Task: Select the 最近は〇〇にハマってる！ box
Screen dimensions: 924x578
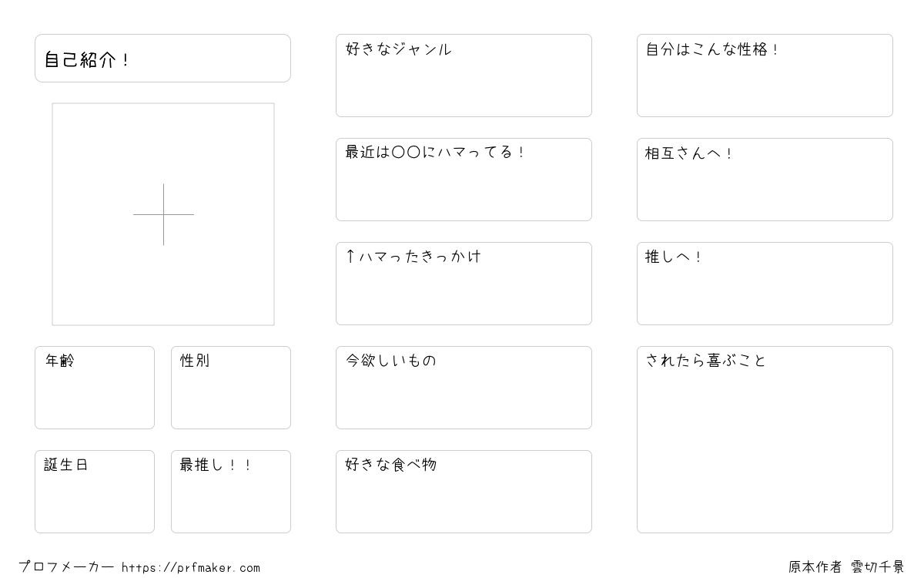Action: (464, 180)
